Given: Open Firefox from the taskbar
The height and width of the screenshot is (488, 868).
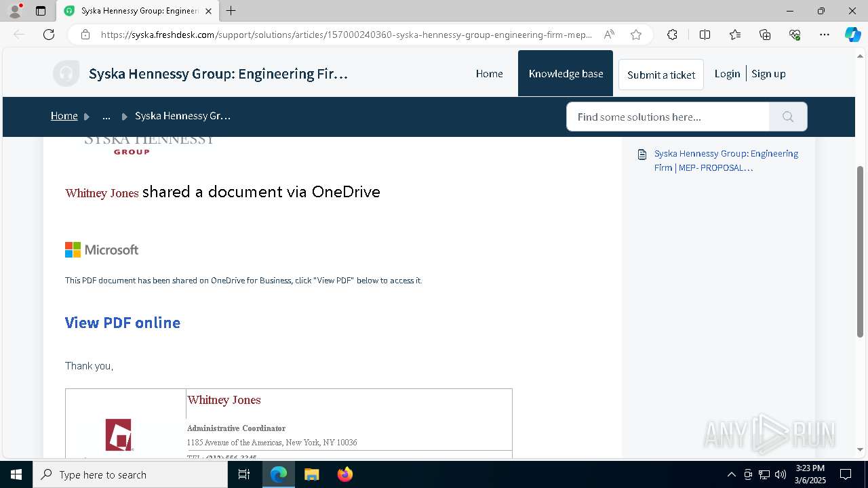Looking at the screenshot, I should pyautogui.click(x=344, y=474).
